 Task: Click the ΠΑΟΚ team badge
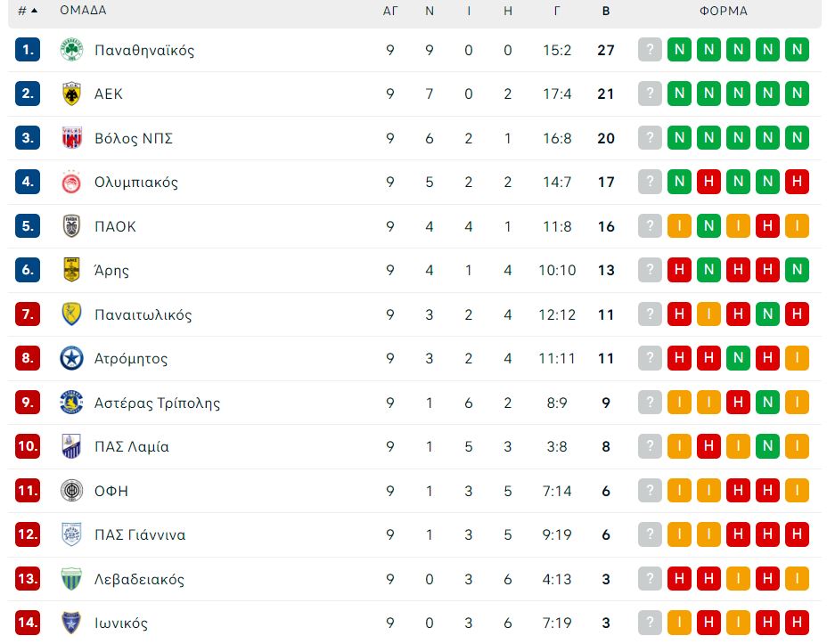click(71, 226)
